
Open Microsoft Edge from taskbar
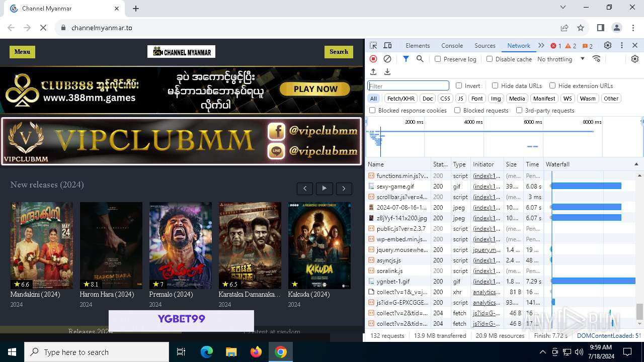click(207, 352)
